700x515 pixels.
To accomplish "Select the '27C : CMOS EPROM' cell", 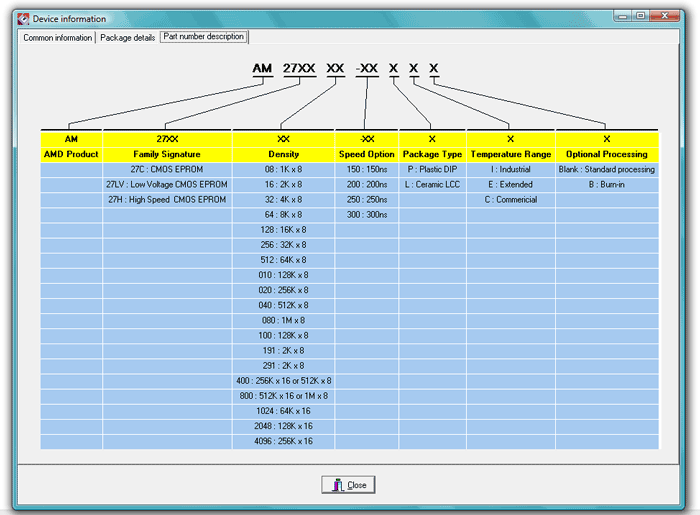I will (x=167, y=170).
